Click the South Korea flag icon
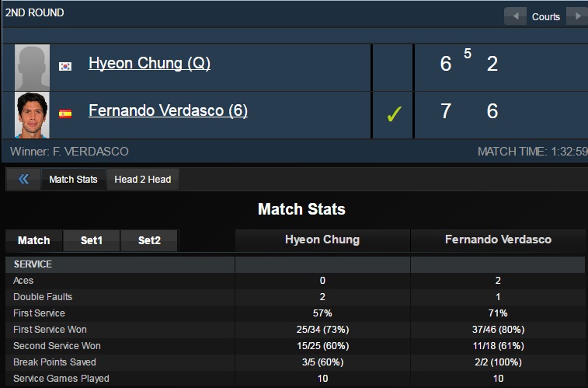588x388 pixels. 65,66
